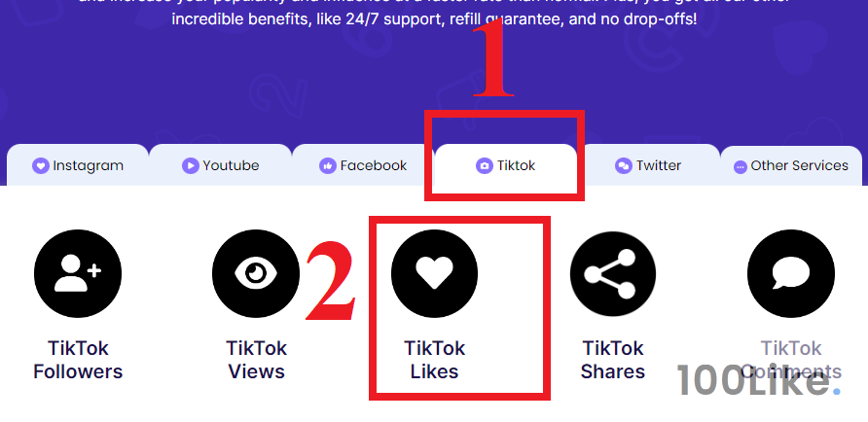Open the TikTok Views text link

(256, 360)
